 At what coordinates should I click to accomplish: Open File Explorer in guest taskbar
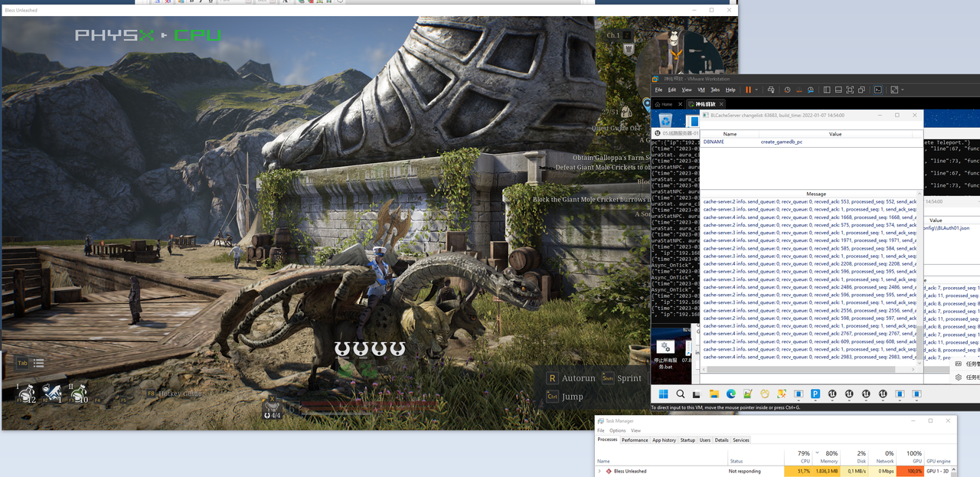pos(714,394)
